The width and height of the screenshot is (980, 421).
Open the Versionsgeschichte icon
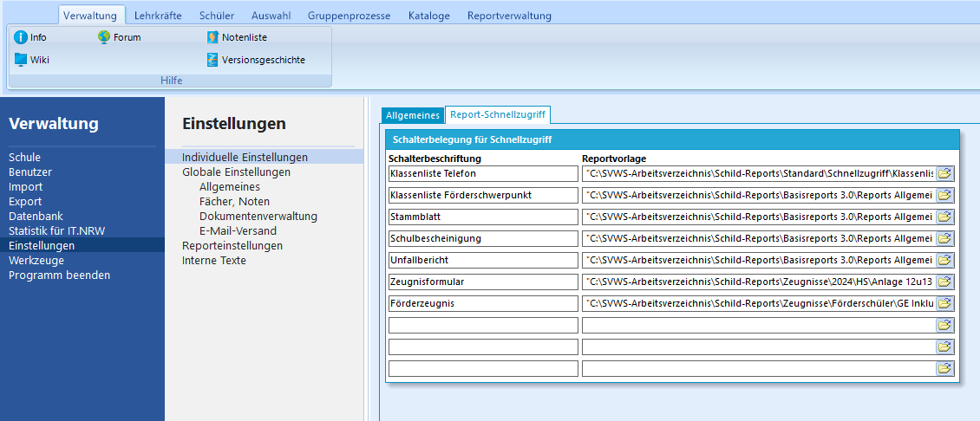point(212,60)
